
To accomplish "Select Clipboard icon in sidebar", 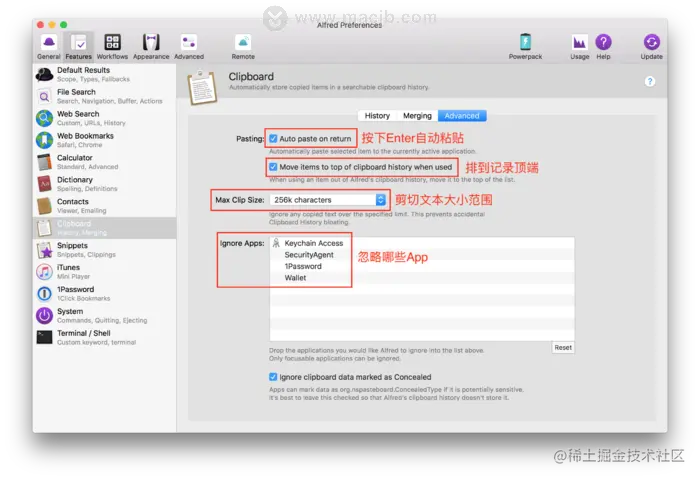I will point(44,228).
